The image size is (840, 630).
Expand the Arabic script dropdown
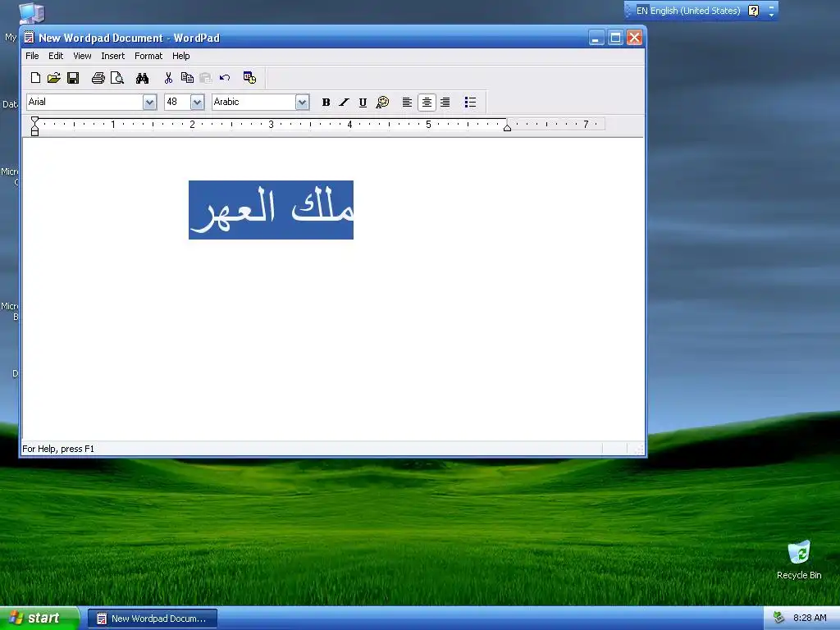click(x=302, y=103)
